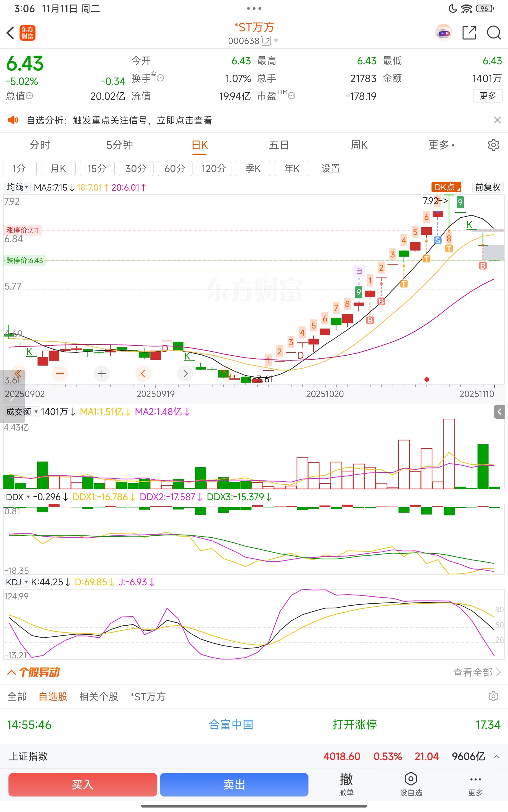Screen dimensions: 508x812
Task: Select the 120分 period button
Action: (x=214, y=168)
